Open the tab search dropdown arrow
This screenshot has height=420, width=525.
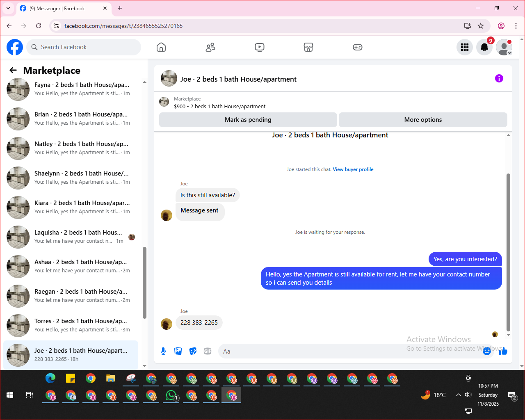click(x=8, y=8)
